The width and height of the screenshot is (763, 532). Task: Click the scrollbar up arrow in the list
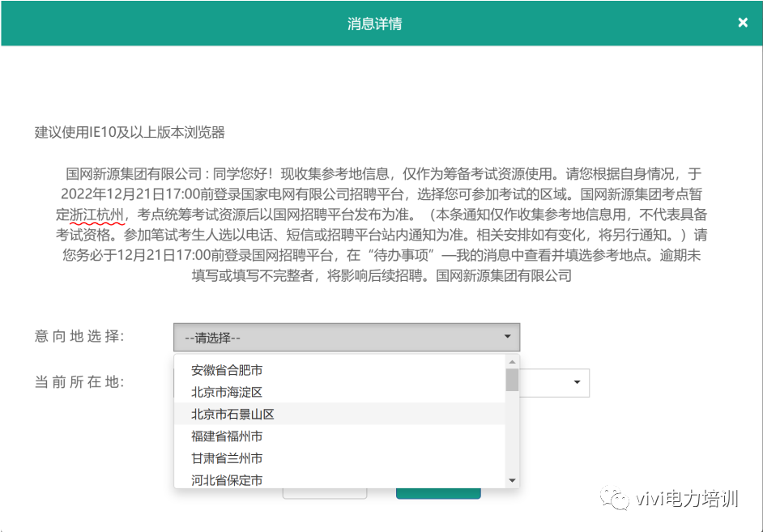tap(513, 362)
